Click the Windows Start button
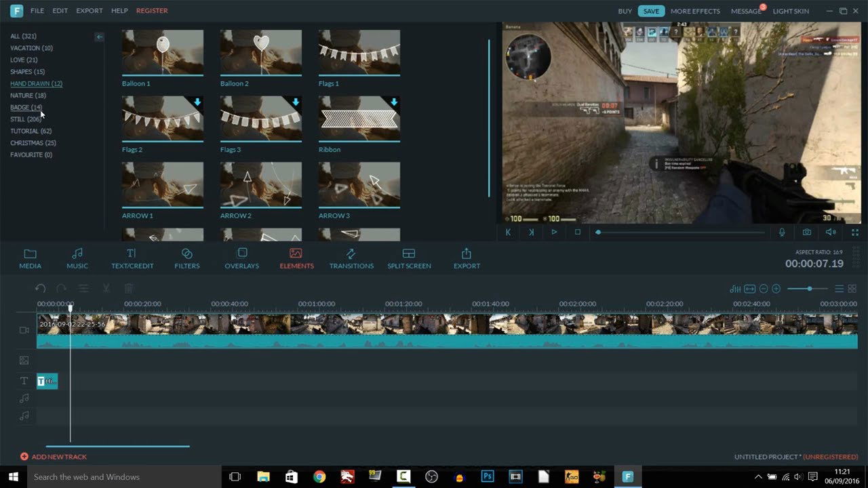This screenshot has height=488, width=868. [x=13, y=476]
